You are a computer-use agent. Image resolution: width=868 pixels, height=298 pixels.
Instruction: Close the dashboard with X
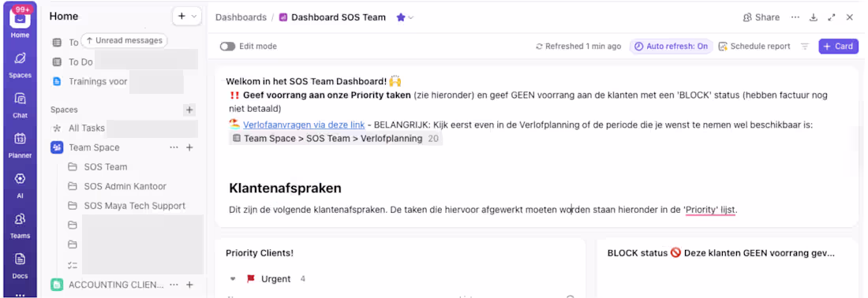point(850,17)
